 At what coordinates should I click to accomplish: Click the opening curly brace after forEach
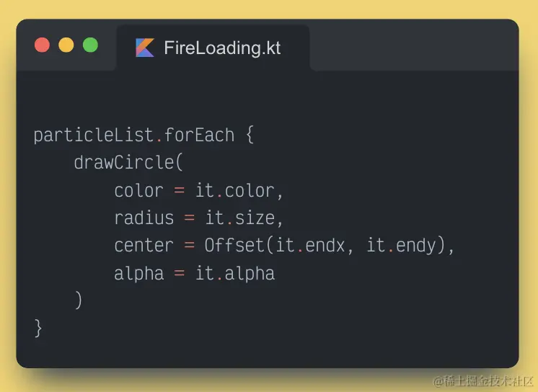pyautogui.click(x=250, y=135)
